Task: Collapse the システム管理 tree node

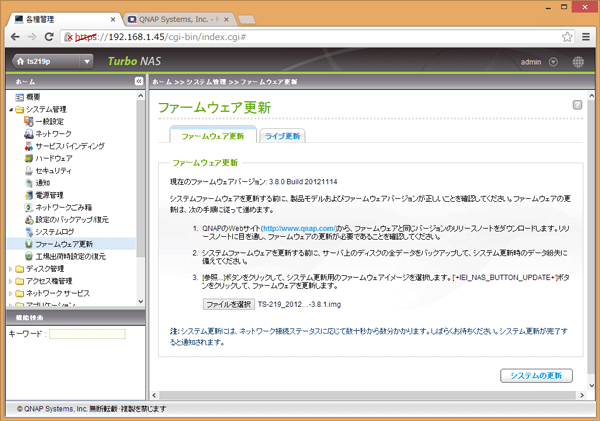Action: 11,109
